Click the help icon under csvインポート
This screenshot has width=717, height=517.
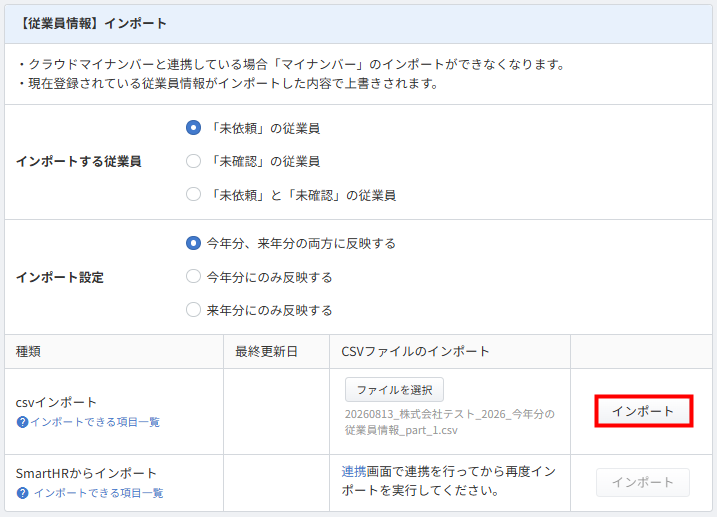22,422
